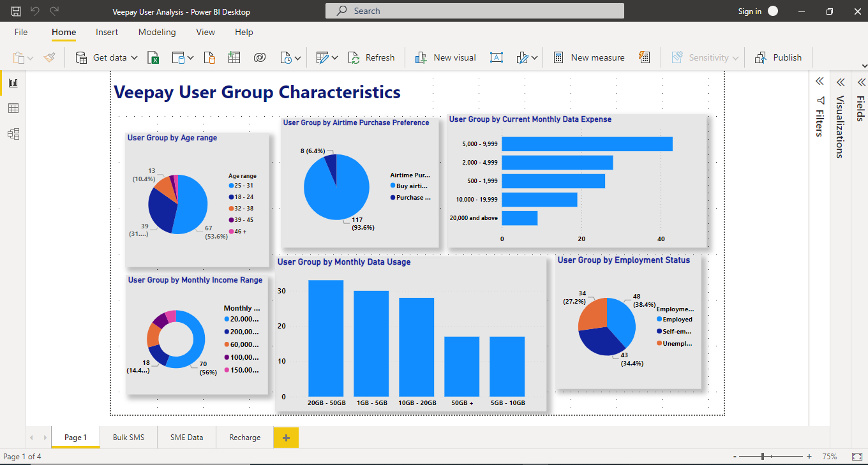Click the SQL Server source icon
This screenshot has width=868, height=465.
(209, 57)
